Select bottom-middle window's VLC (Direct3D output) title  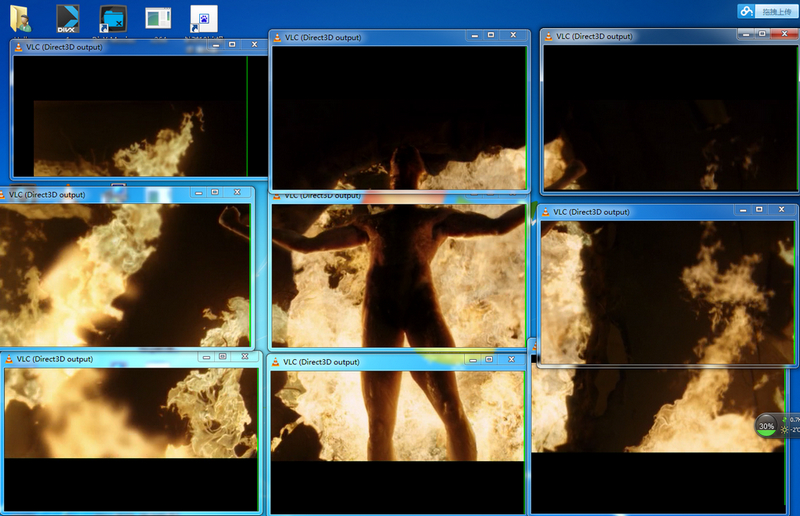(x=321, y=362)
